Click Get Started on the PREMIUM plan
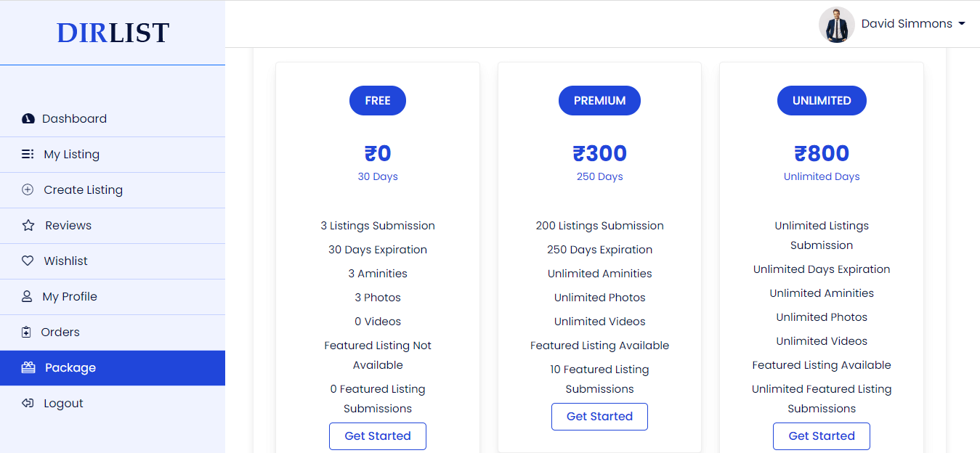The width and height of the screenshot is (980, 453). click(599, 416)
